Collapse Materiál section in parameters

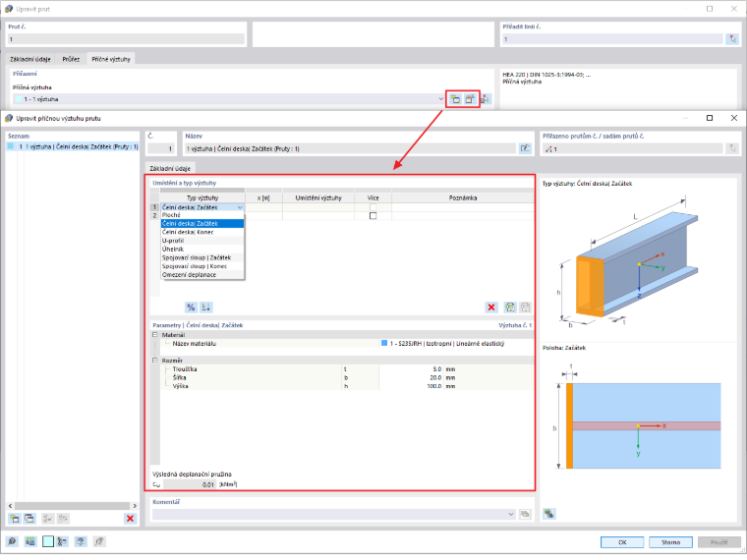(155, 335)
